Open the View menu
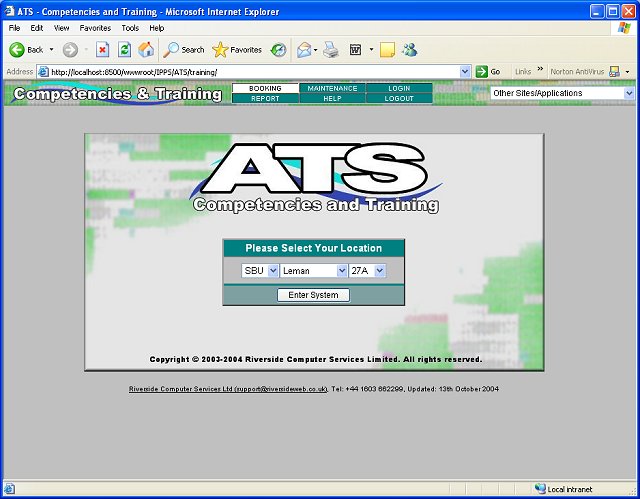640x499 pixels. pos(61,28)
